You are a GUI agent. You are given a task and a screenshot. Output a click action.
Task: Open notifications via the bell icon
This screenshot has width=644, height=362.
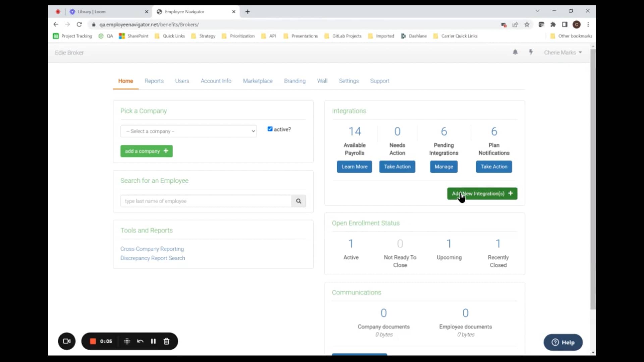point(515,52)
